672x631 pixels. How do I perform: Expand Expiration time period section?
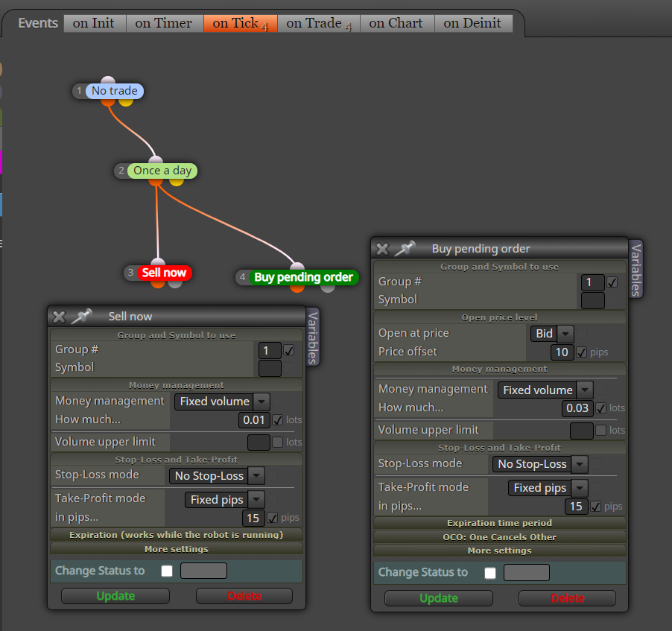(500, 523)
